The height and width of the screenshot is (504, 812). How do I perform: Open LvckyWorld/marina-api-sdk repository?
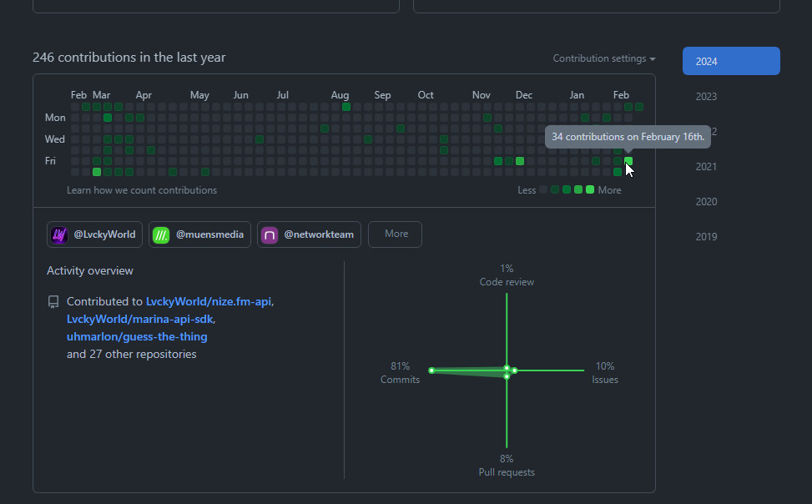coord(139,319)
